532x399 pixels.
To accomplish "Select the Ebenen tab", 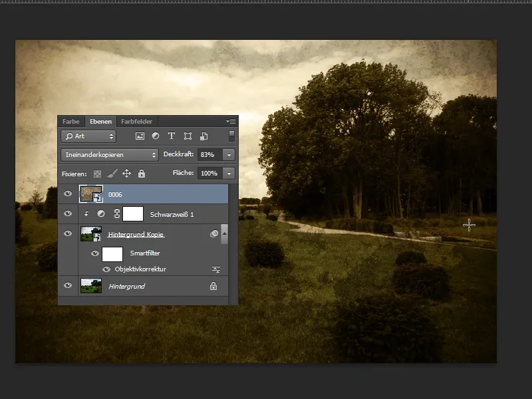I will coord(100,122).
